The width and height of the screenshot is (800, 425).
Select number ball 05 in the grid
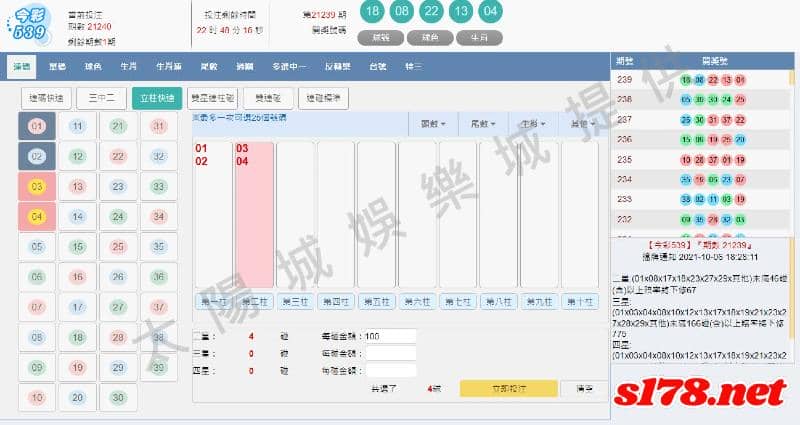tap(37, 246)
